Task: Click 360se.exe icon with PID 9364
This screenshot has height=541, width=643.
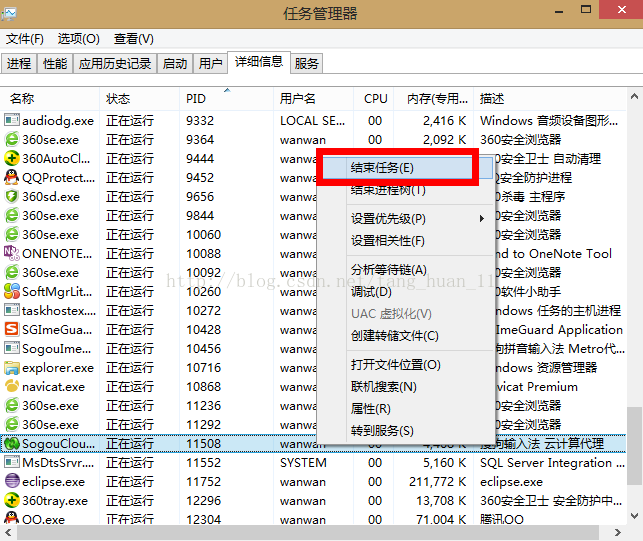Action: tap(11, 139)
